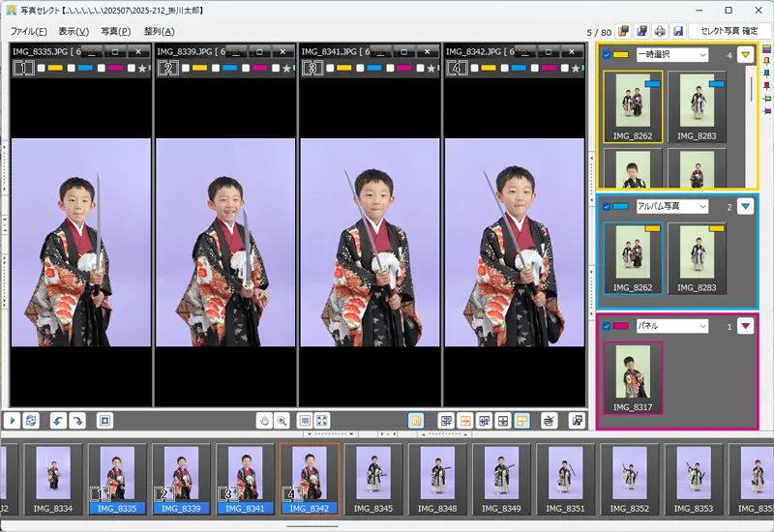Screen dimensions: 774x532
Task: Toggle star checkbox for IMG_8342 viewer
Action: tap(565, 68)
